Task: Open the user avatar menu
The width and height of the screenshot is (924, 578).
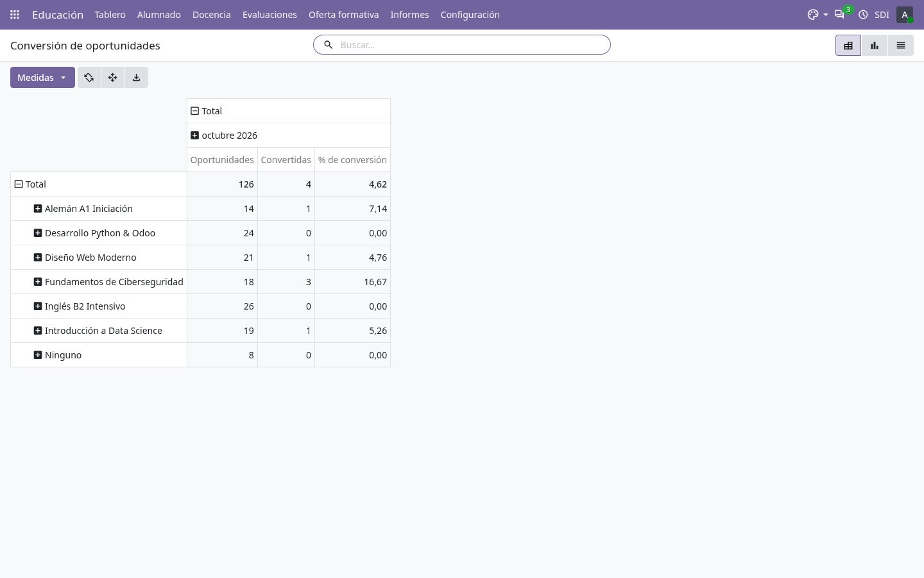Action: 905,14
